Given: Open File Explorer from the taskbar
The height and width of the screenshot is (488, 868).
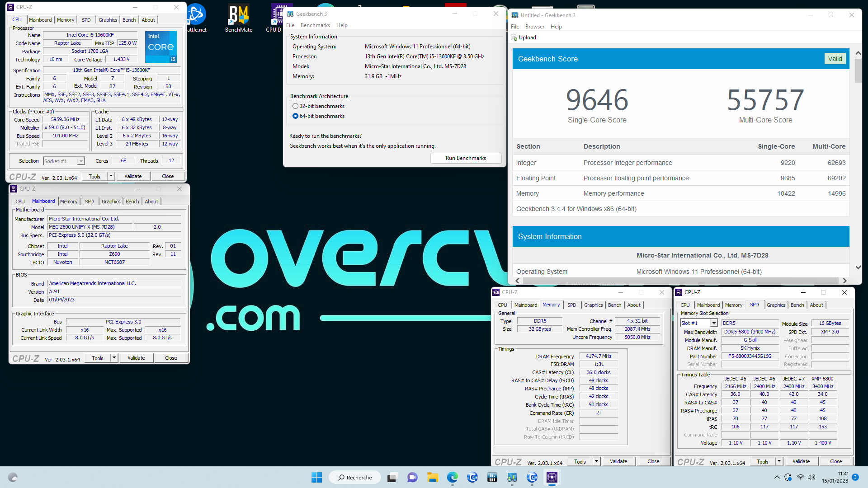Looking at the screenshot, I should 432,477.
